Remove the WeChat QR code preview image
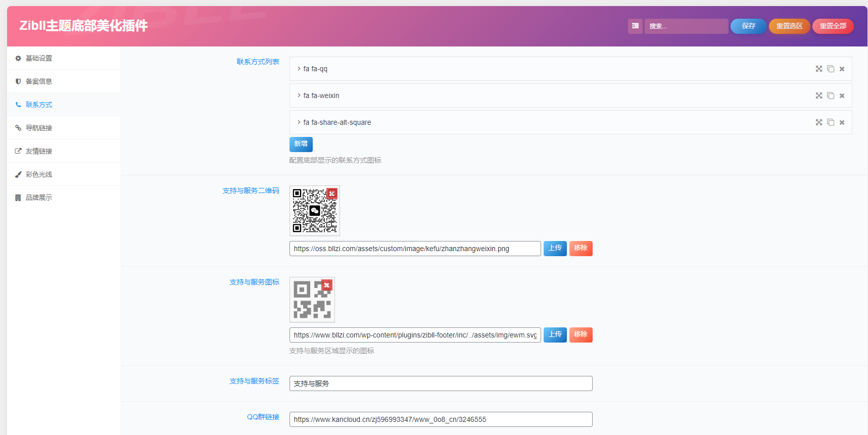This screenshot has height=435, width=868. point(332,194)
